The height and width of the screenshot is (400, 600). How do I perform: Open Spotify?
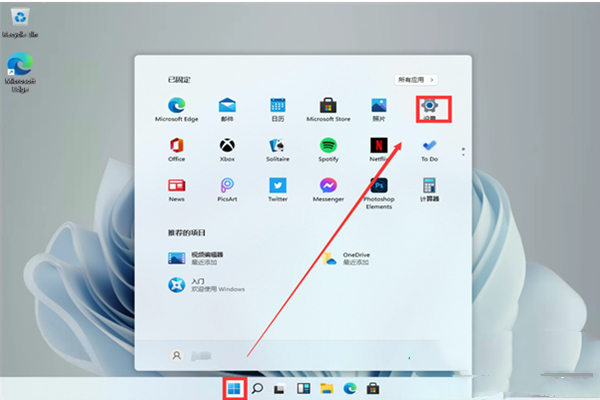[328, 150]
